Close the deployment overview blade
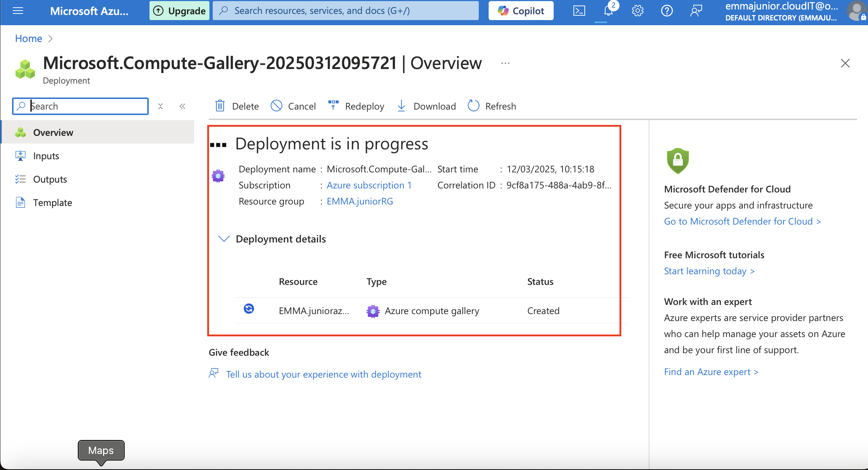 tap(845, 63)
